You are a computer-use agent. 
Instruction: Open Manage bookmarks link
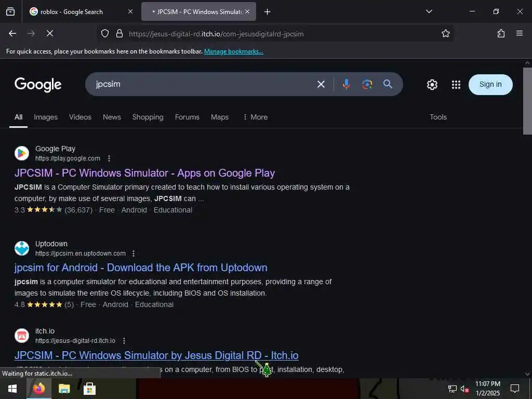[233, 51]
